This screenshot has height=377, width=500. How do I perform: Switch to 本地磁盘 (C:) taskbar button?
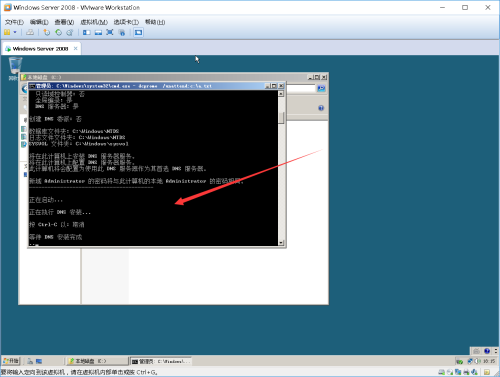tap(97, 361)
